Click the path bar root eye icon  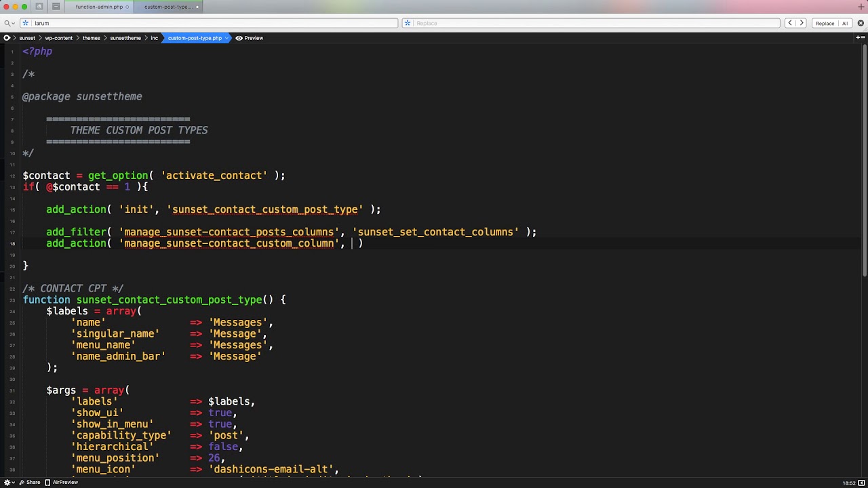[7, 38]
